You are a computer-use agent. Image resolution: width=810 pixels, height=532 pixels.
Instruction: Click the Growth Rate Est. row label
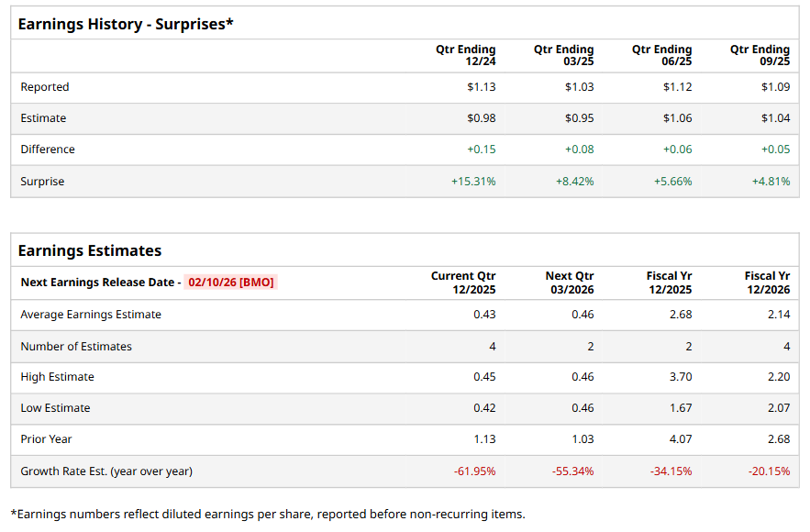click(x=106, y=471)
